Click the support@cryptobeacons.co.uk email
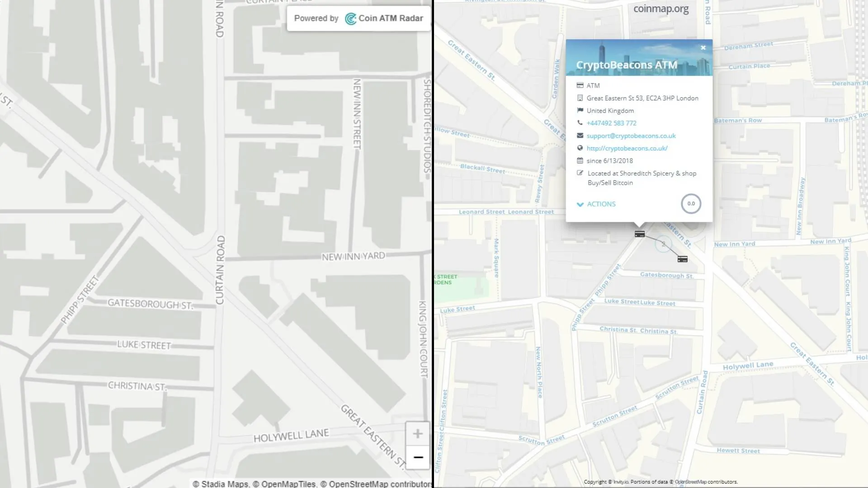Image resolution: width=868 pixels, height=488 pixels. coord(631,135)
